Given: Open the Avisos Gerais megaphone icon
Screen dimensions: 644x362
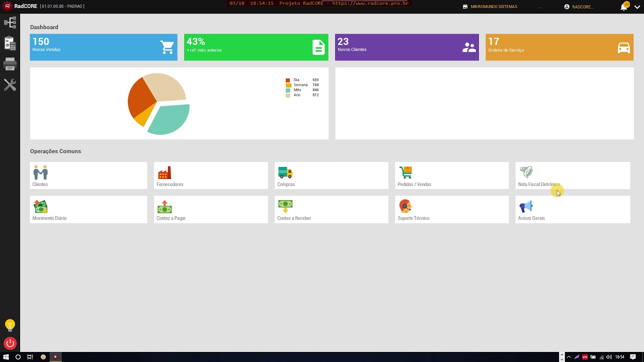Looking at the screenshot, I should pos(526,207).
